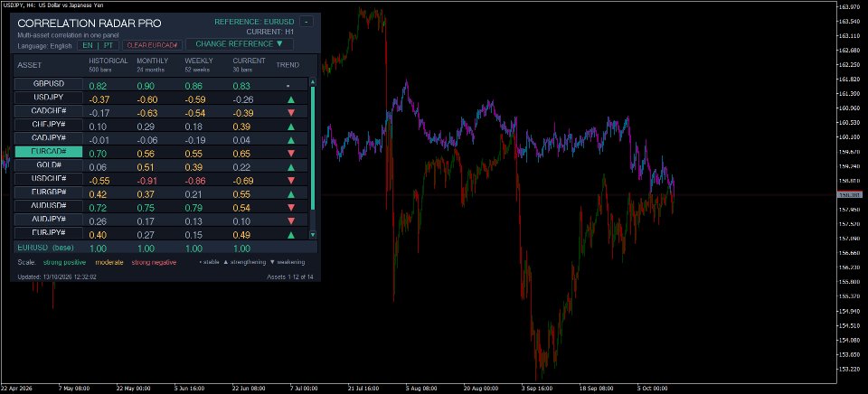Click the strengthening trend arrow for EURGBP#
Screen dimensions: 868x394
(x=291, y=194)
